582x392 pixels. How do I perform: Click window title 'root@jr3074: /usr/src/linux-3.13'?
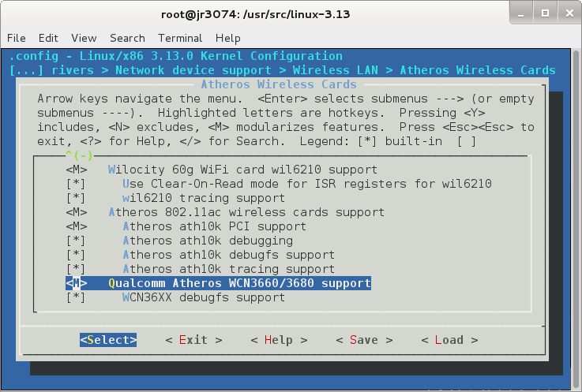[255, 14]
